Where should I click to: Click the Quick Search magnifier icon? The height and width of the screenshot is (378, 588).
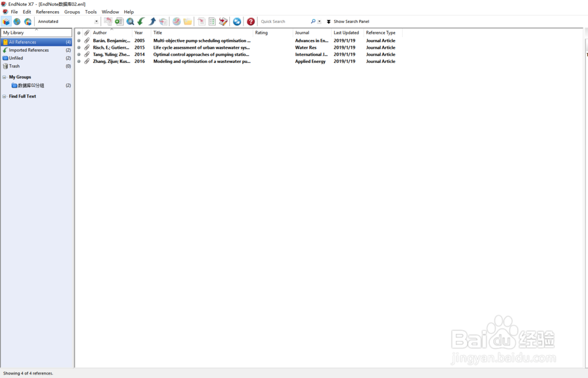(313, 21)
